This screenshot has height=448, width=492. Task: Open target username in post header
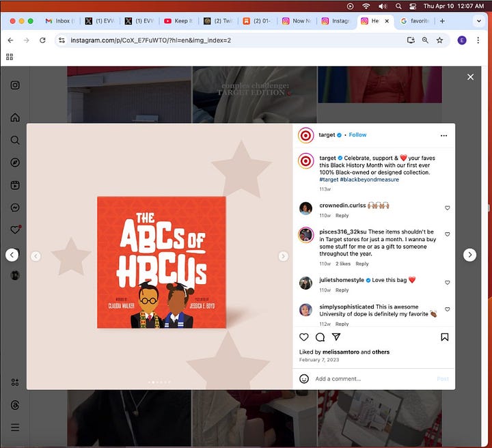(x=327, y=135)
